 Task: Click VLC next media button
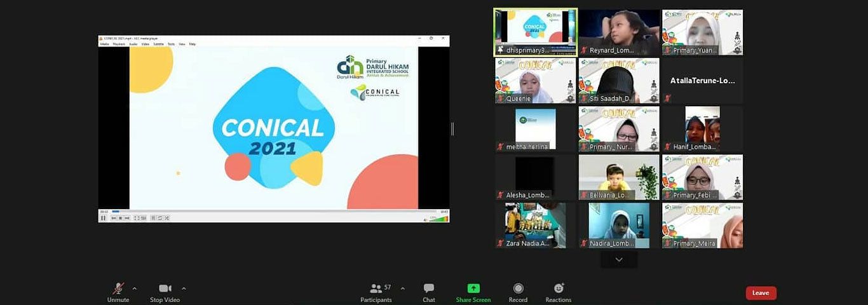click(x=127, y=218)
